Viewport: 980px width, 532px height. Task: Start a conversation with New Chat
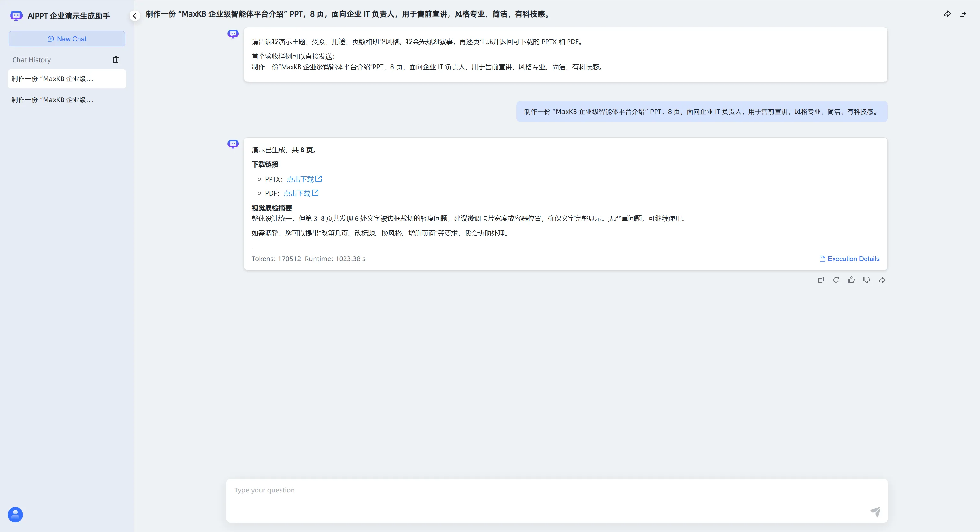[67, 39]
